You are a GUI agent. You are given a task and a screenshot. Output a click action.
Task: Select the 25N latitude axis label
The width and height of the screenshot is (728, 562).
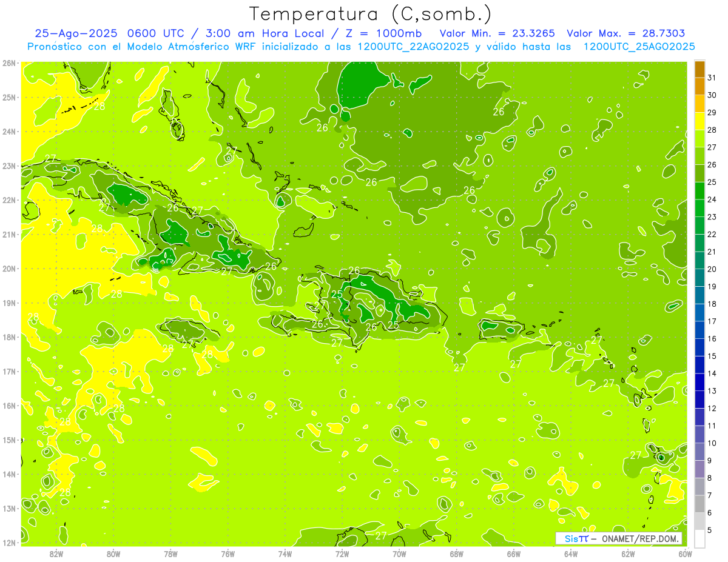(9, 97)
